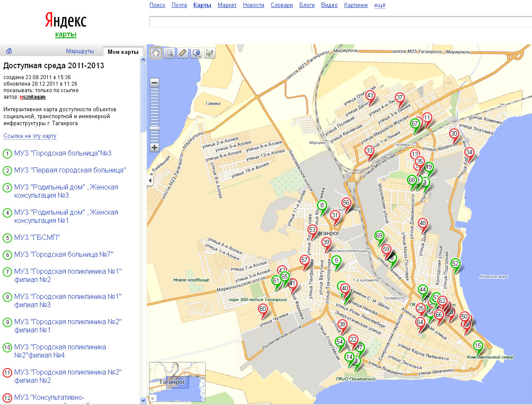Open Городская поликлиника №2 филиал №4 item
Viewport: 532px width, 405px height.
point(60,351)
